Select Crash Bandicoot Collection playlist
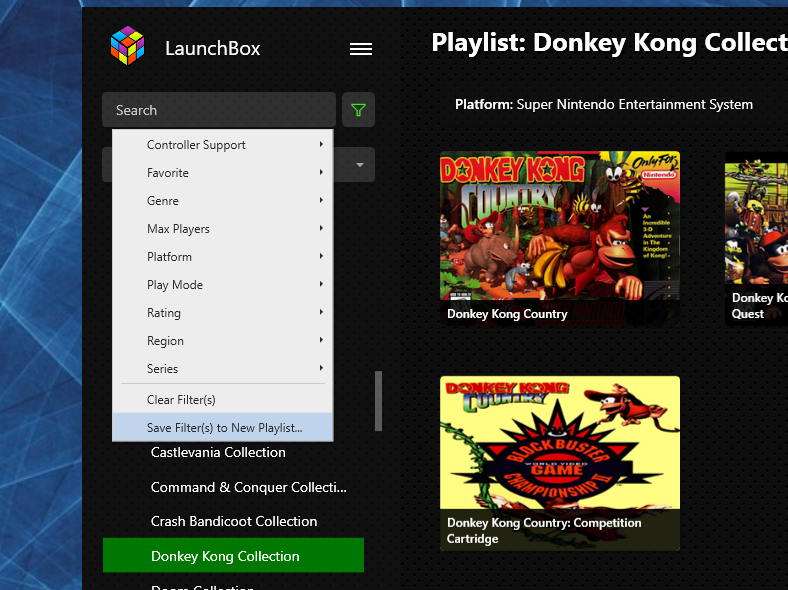Viewport: 788px width, 590px height. (234, 521)
